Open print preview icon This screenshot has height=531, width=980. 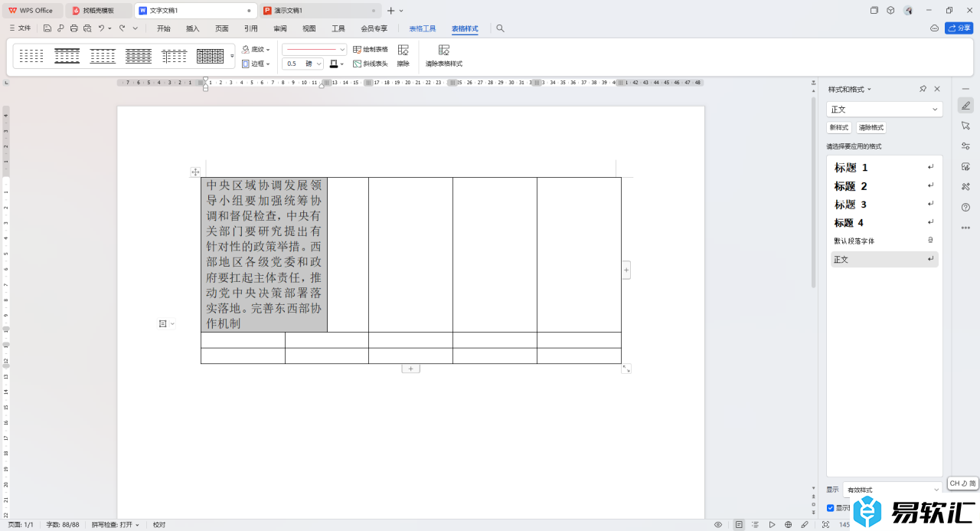click(87, 28)
